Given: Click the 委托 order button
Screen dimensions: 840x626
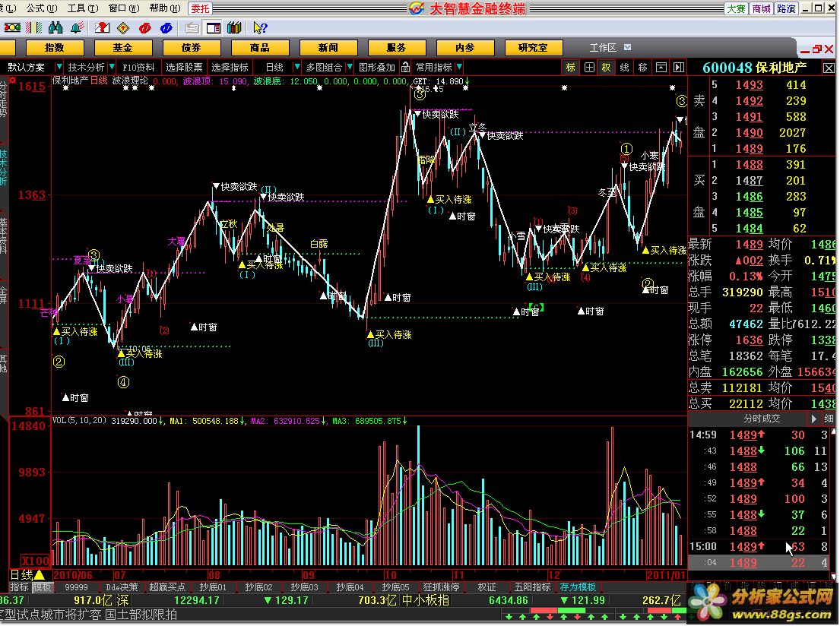Looking at the screenshot, I should click(201, 8).
